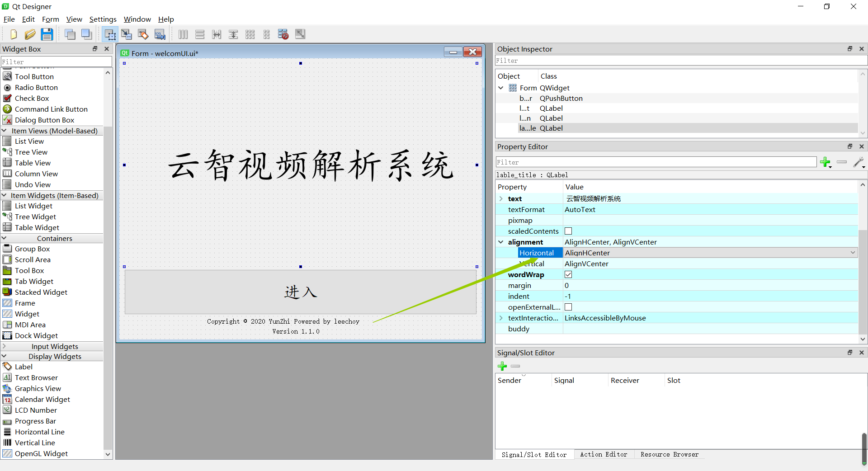This screenshot has height=471, width=868.
Task: Click the Open Form folder icon
Action: click(30, 34)
